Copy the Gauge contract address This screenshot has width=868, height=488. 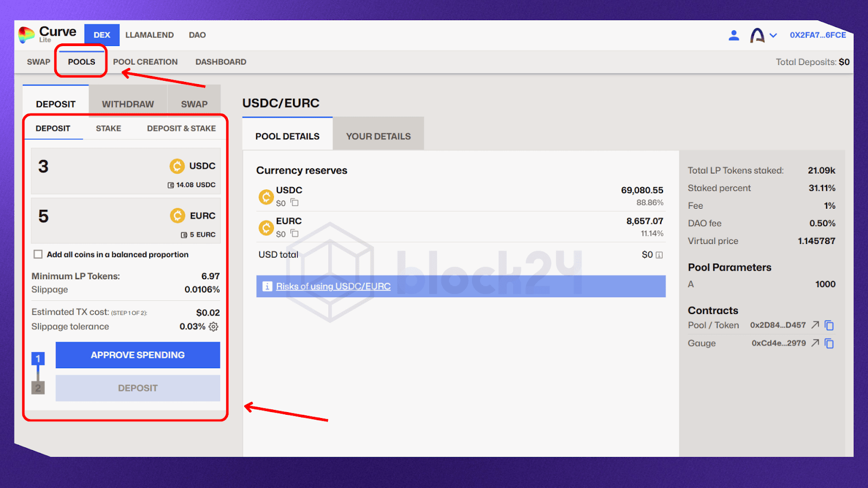coord(829,343)
